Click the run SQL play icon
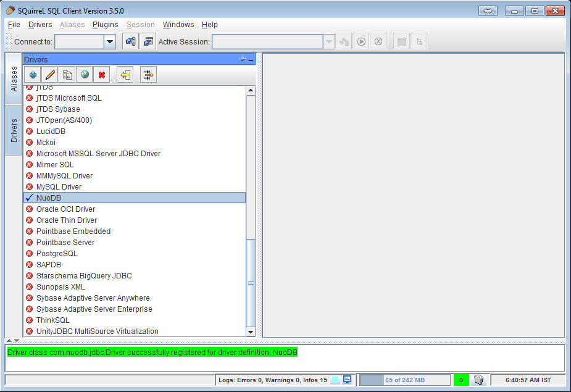This screenshot has height=392, width=571. pos(361,41)
